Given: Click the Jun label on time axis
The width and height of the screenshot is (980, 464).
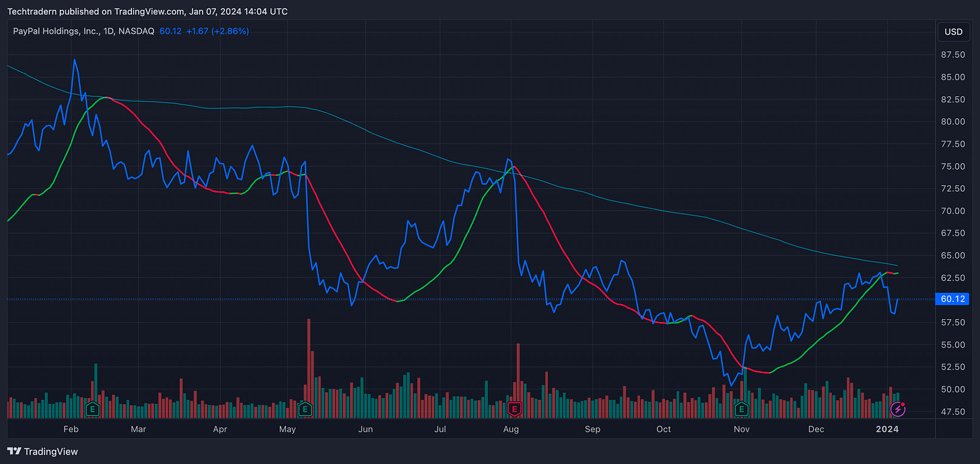Looking at the screenshot, I should coord(365,428).
